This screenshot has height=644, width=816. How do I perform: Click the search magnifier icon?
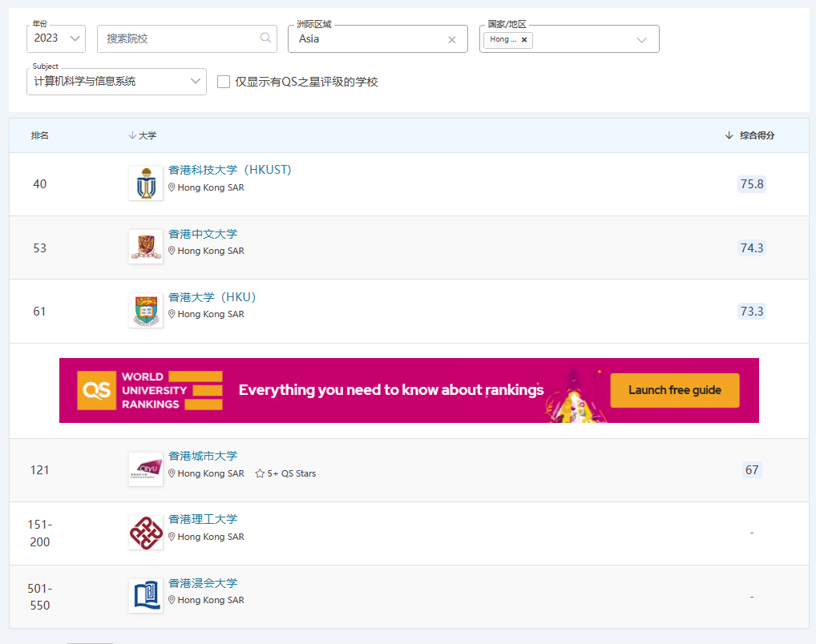click(265, 38)
